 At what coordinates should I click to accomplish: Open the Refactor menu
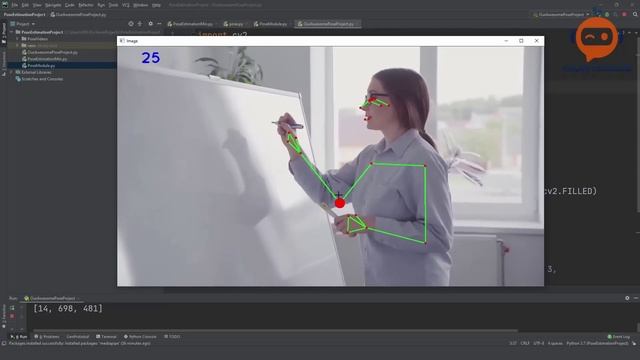tap(86, 5)
